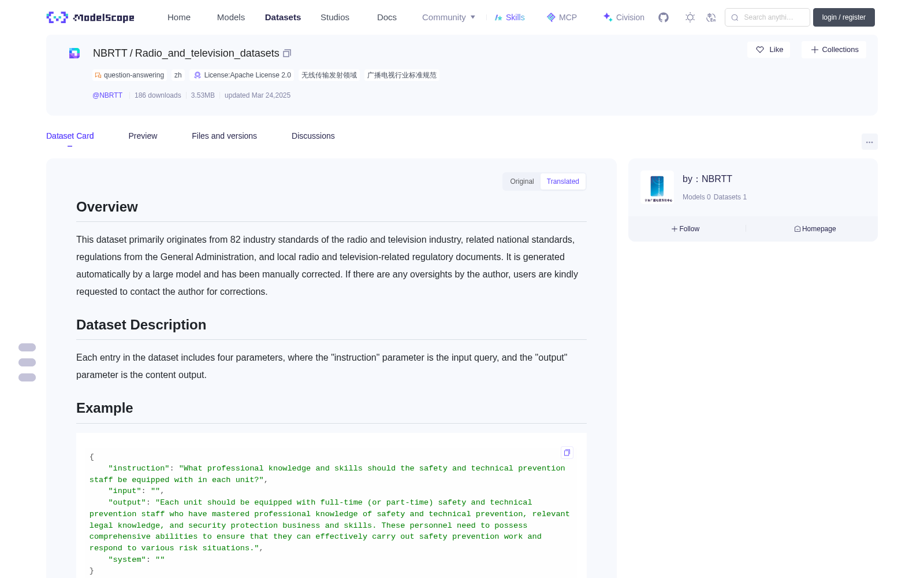Open the Datasets menu item
924x578 pixels.
click(283, 17)
